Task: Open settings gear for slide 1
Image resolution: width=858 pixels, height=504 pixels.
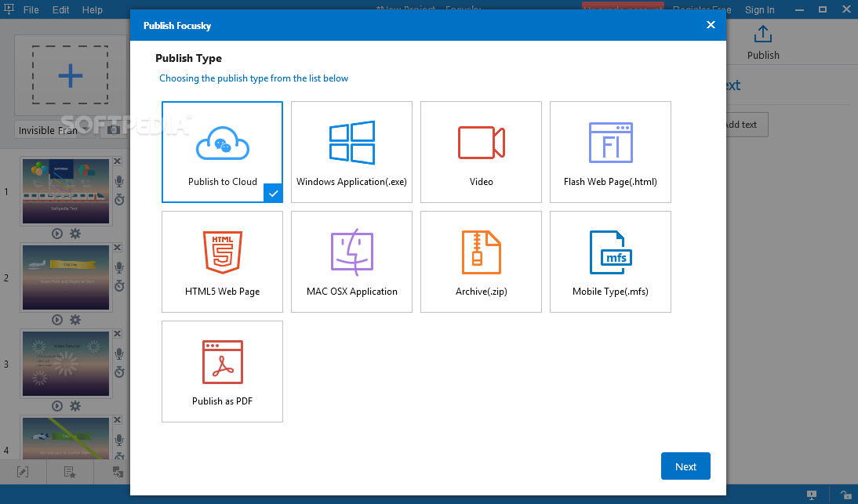Action: pyautogui.click(x=75, y=234)
